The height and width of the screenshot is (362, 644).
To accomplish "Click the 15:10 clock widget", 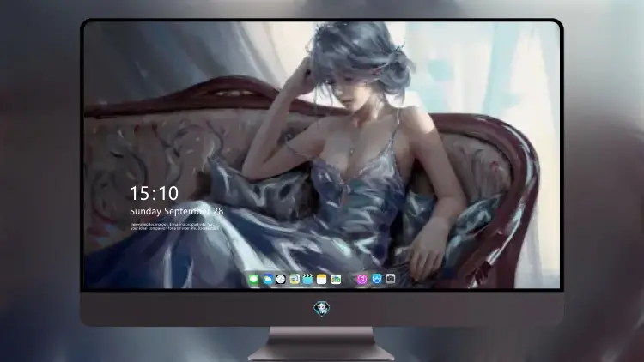I will click(x=154, y=193).
